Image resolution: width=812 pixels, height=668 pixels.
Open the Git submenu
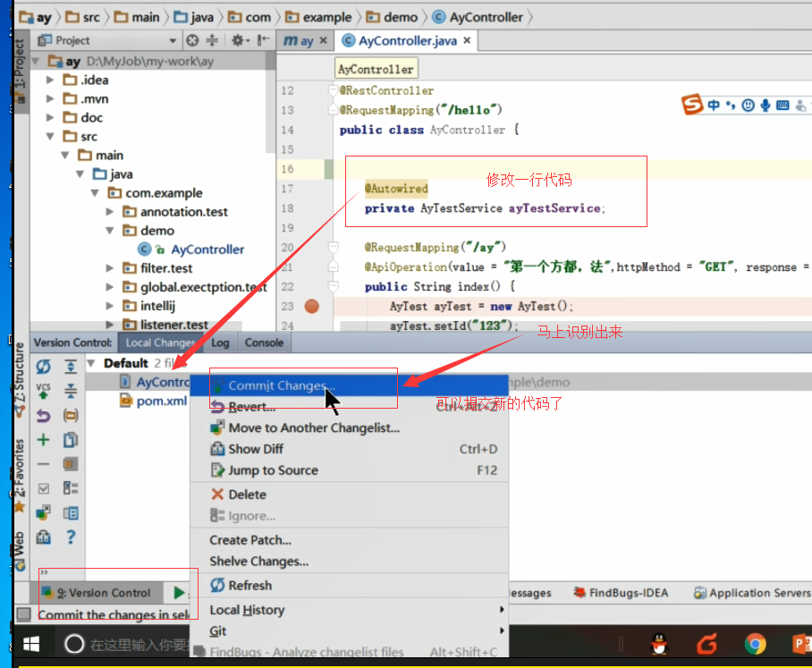(x=349, y=631)
